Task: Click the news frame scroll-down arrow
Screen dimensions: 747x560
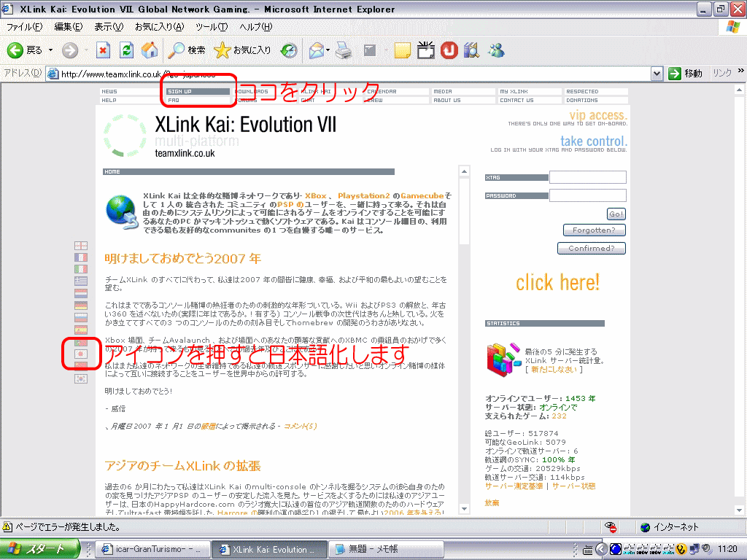Action: [465, 509]
